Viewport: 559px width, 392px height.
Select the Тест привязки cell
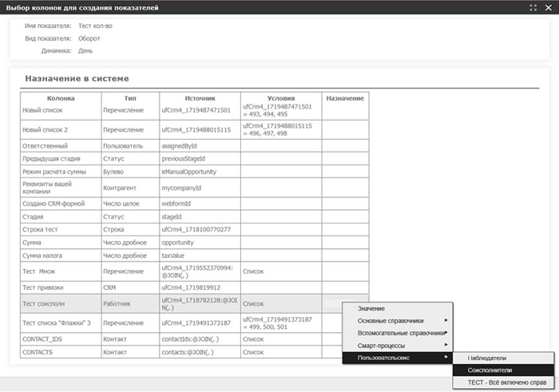(x=61, y=287)
